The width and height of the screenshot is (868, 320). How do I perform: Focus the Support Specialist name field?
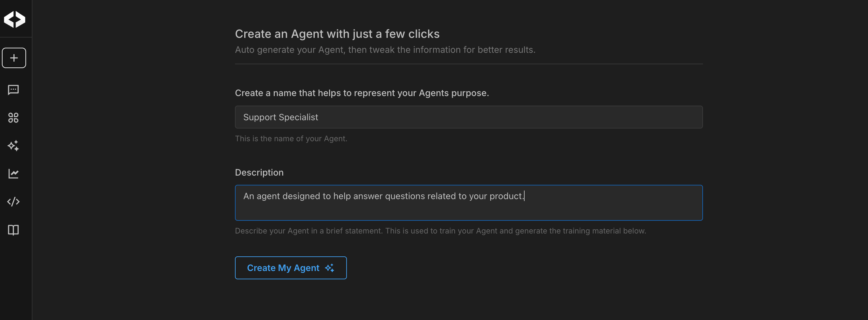[x=468, y=117]
